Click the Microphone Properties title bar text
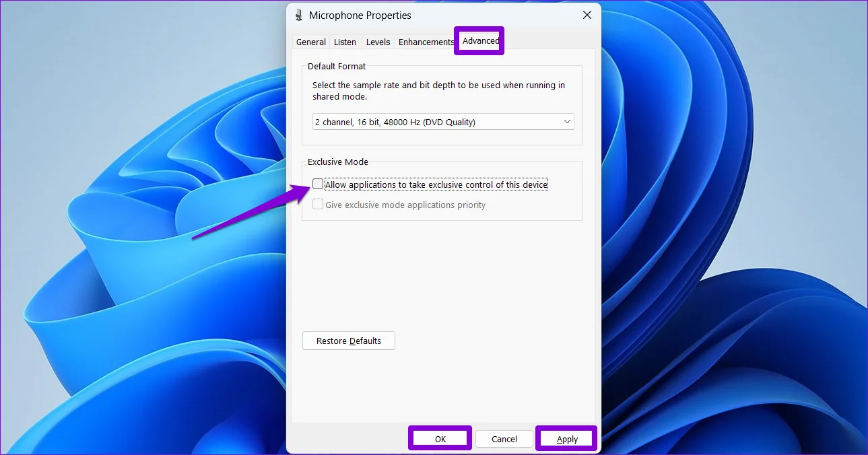Screen dimensions: 868x455 pos(360,15)
